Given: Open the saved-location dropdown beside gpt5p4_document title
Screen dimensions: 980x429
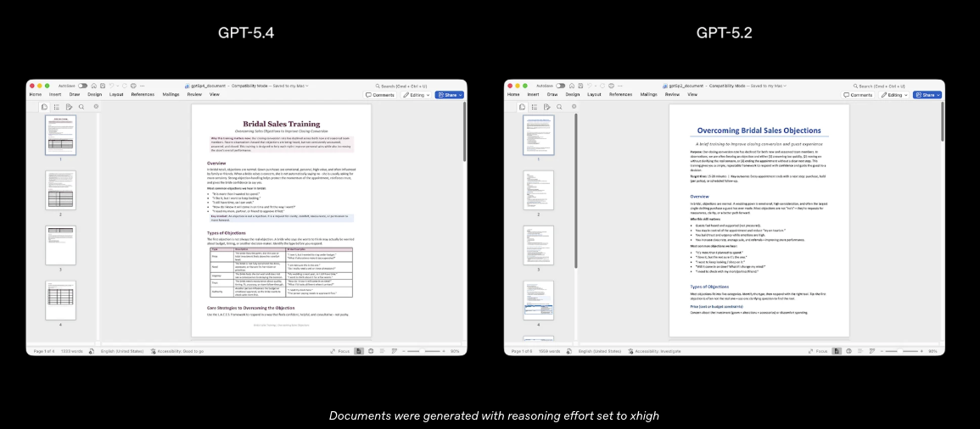Looking at the screenshot, I should 307,86.
